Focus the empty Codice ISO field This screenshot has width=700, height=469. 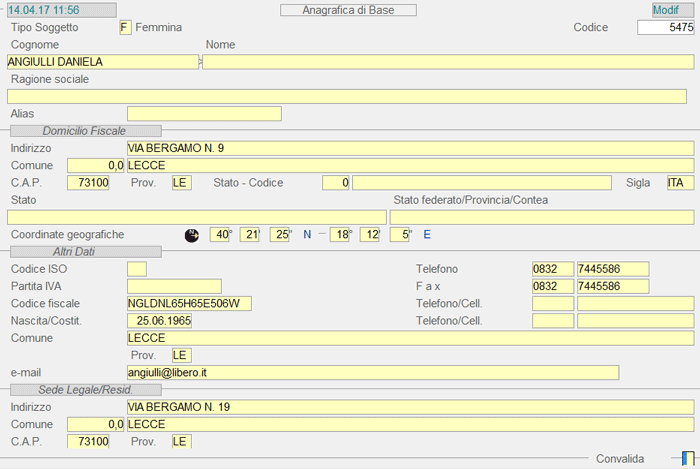pos(137,269)
